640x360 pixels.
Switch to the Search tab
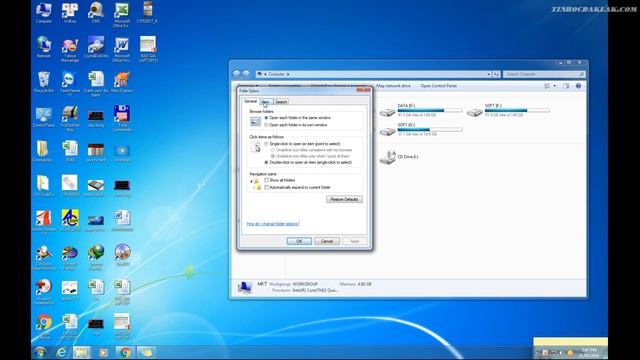point(281,102)
